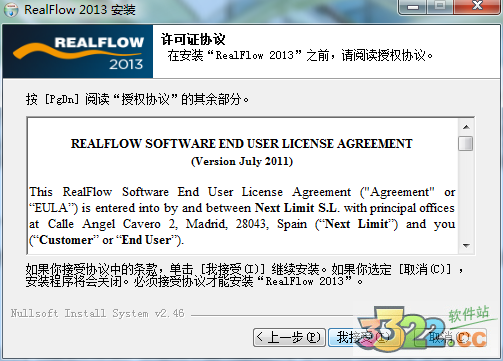Click the RealFlow 2013 logo banner
503x361 pixels.
pos(78,52)
